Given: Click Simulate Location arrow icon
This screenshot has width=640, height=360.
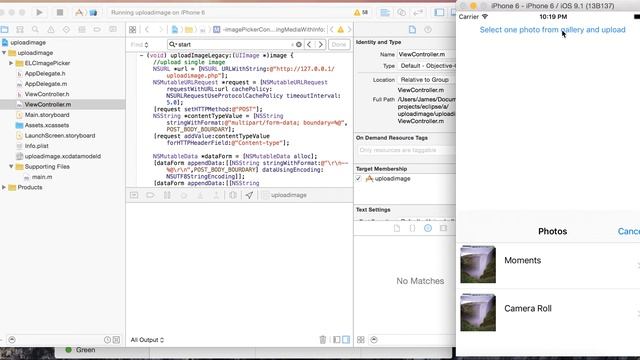Looking at the screenshot, I should coord(249,195).
